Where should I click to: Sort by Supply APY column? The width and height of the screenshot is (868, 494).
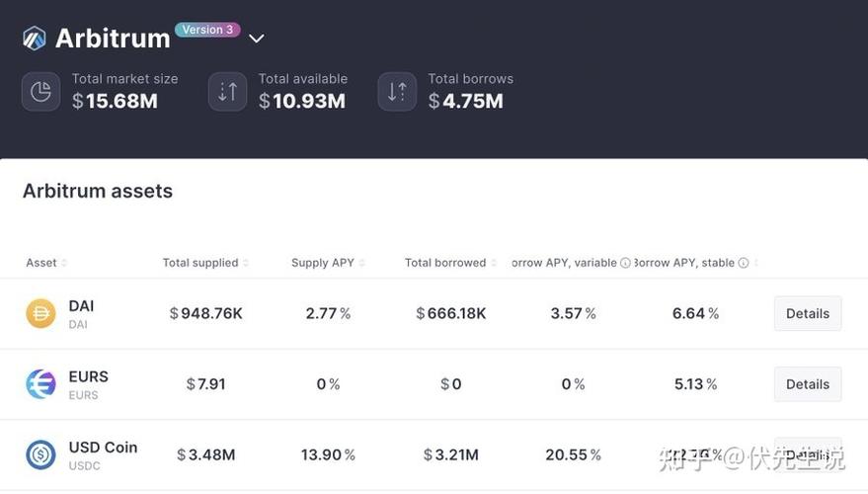point(328,263)
